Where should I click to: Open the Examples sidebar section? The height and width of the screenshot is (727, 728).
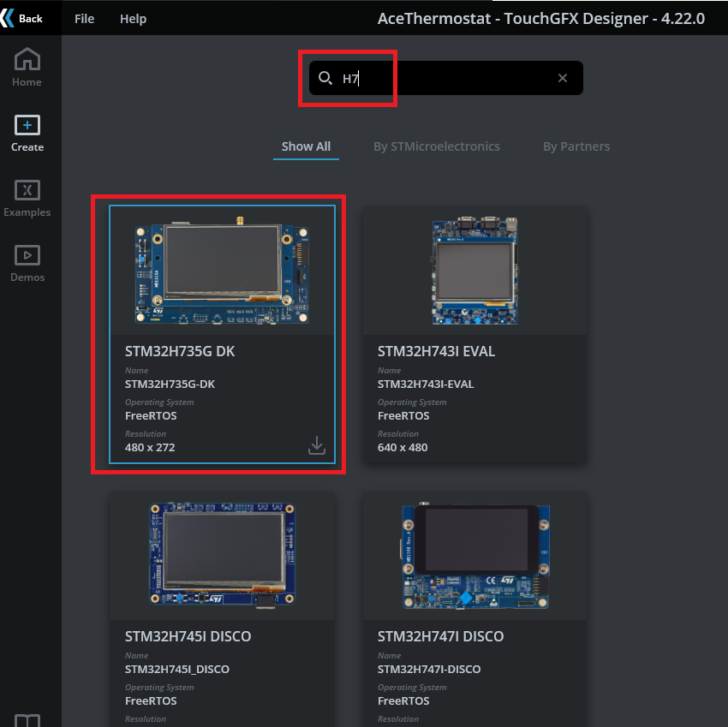(27, 198)
